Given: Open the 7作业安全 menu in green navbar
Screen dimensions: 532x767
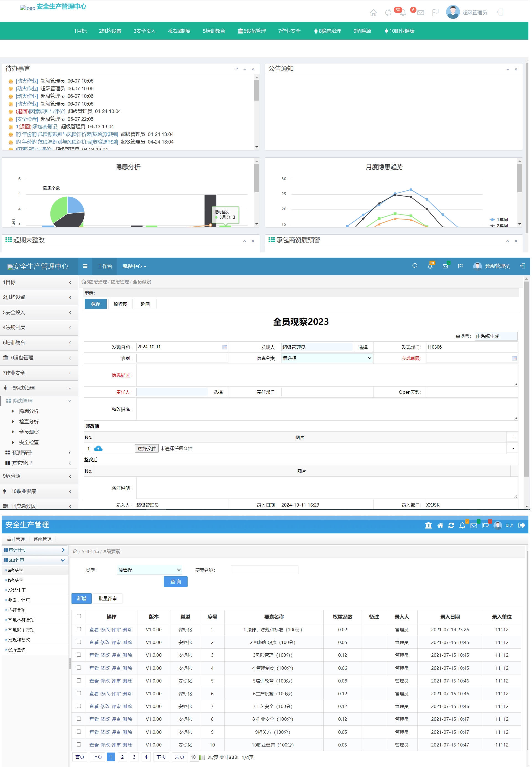Looking at the screenshot, I should point(289,31).
